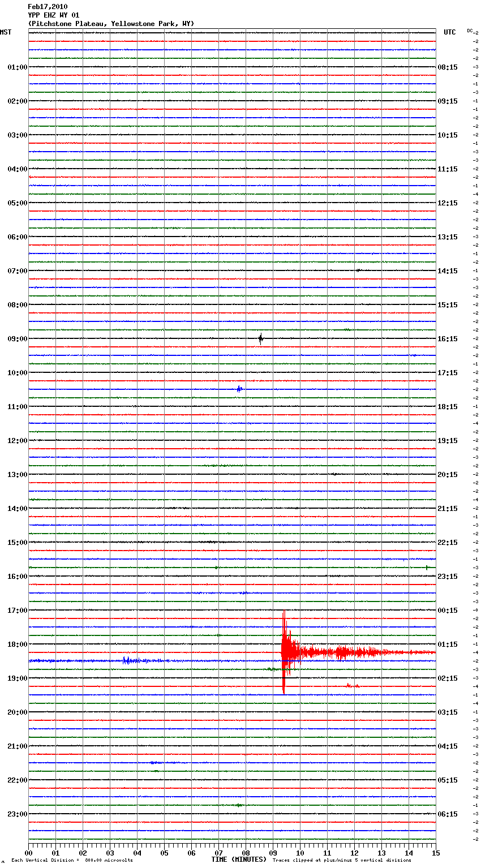The height and width of the screenshot is (868, 481).
Task: Click the 'Traces clipped' footer note
Action: [342, 861]
